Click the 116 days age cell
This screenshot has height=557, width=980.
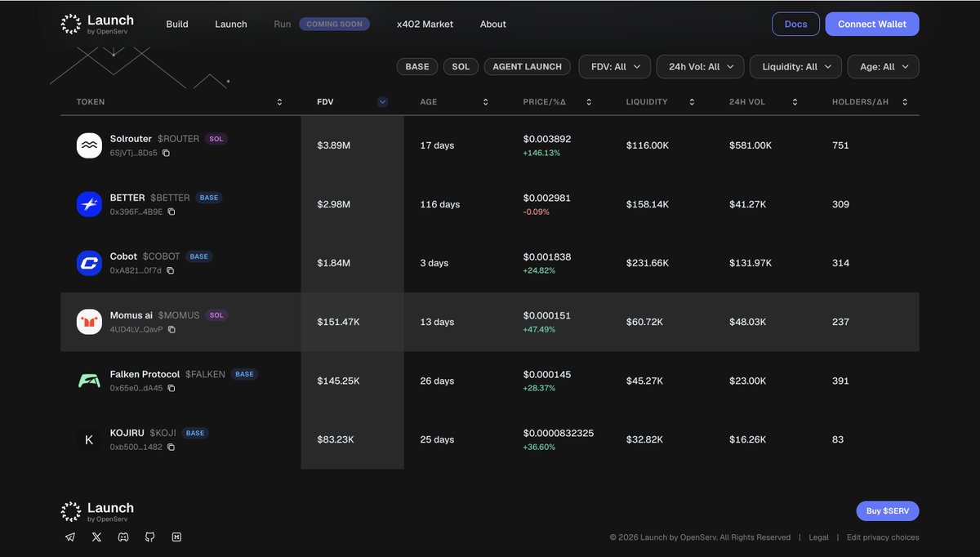(440, 204)
